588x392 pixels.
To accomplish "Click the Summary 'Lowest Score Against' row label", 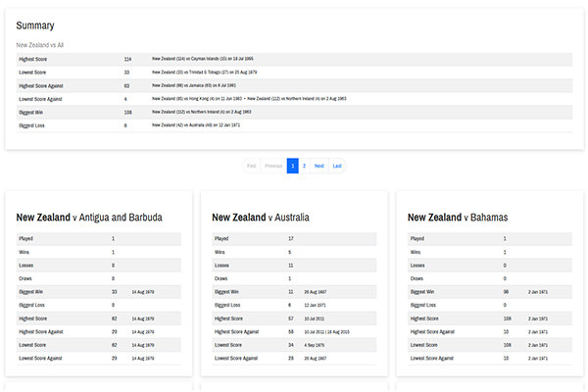I will click(x=40, y=99).
